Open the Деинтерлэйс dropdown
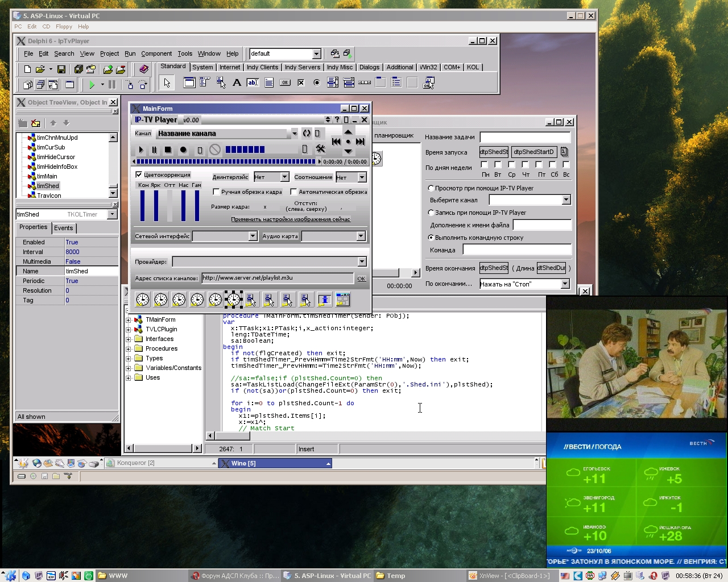728x582 pixels. click(284, 177)
